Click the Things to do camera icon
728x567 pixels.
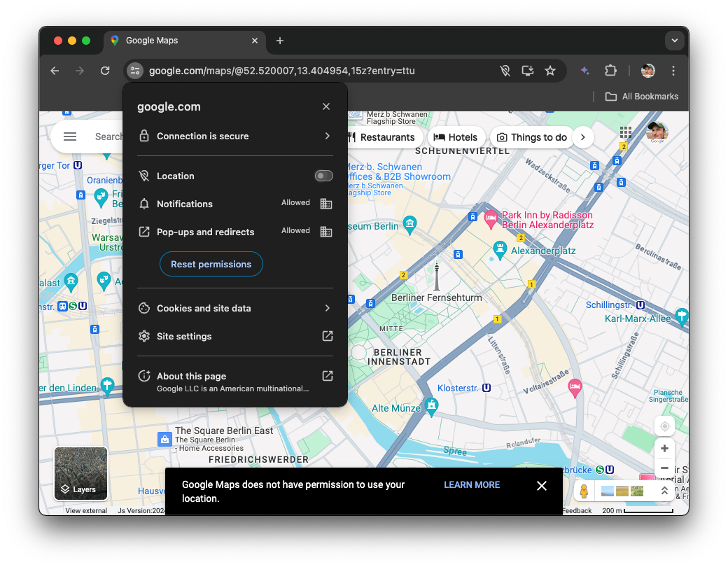[502, 137]
